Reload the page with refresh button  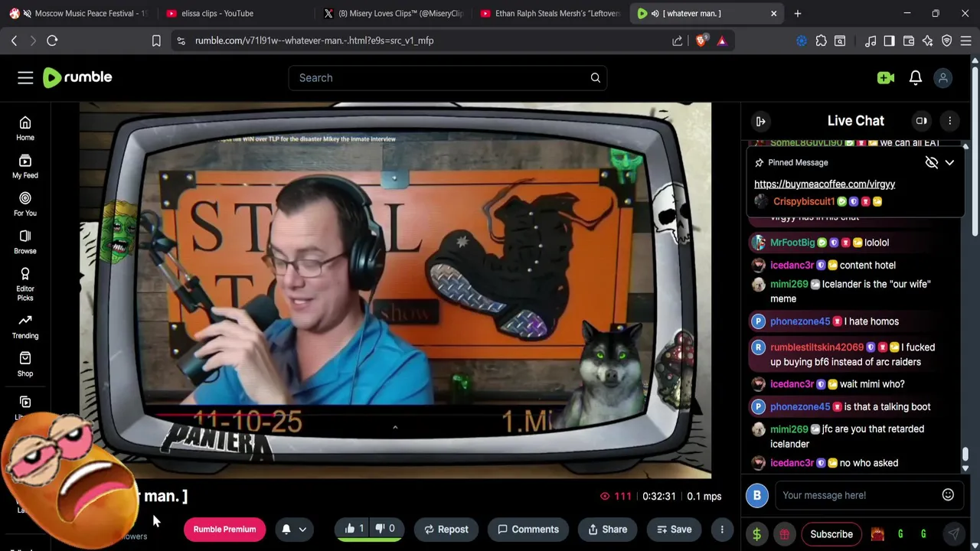pyautogui.click(x=52, y=41)
